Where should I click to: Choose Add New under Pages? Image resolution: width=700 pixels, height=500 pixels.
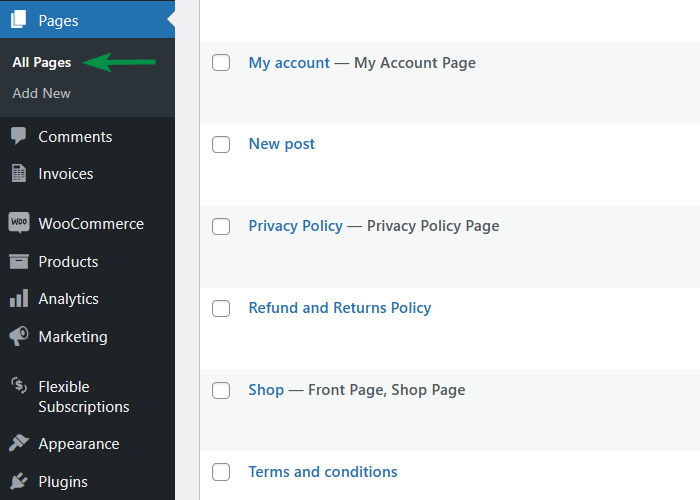pyautogui.click(x=42, y=93)
